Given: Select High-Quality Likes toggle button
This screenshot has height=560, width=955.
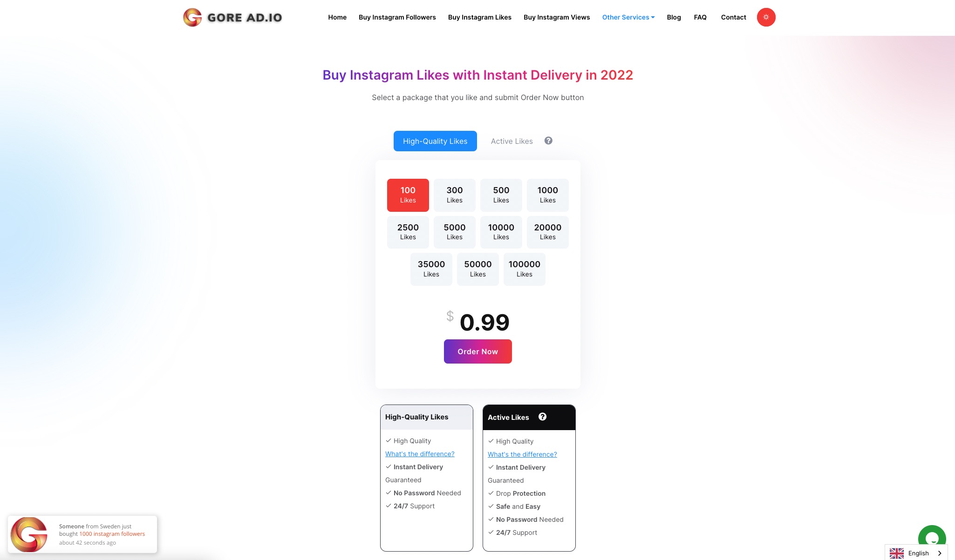Looking at the screenshot, I should tap(435, 141).
